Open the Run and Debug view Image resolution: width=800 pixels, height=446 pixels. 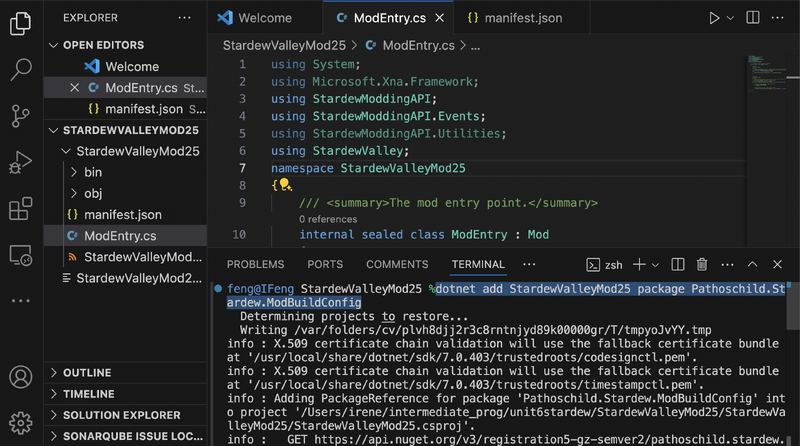pyautogui.click(x=20, y=163)
